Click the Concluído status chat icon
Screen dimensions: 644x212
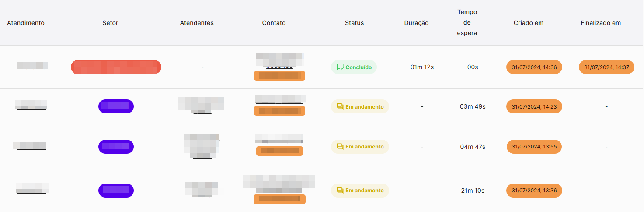tap(340, 67)
